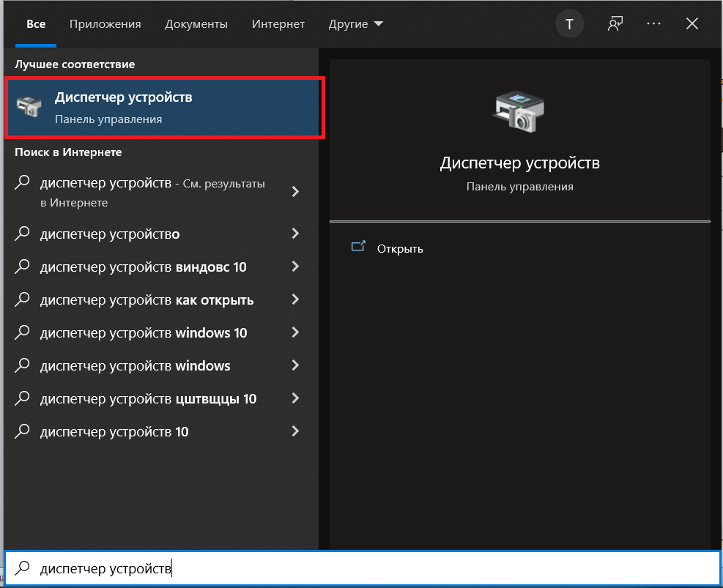
Task: Close the search panel with the X
Action: click(x=692, y=23)
